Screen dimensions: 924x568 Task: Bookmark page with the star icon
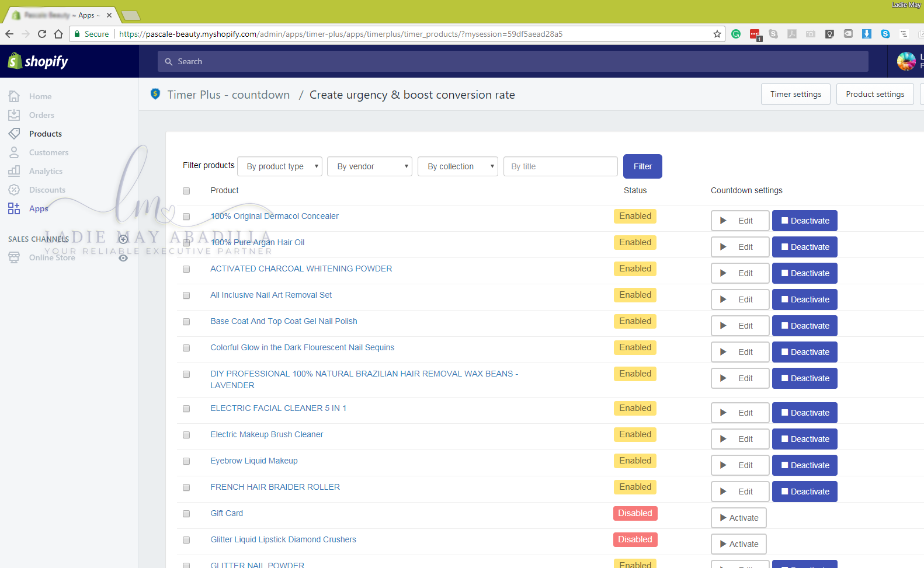tap(717, 34)
